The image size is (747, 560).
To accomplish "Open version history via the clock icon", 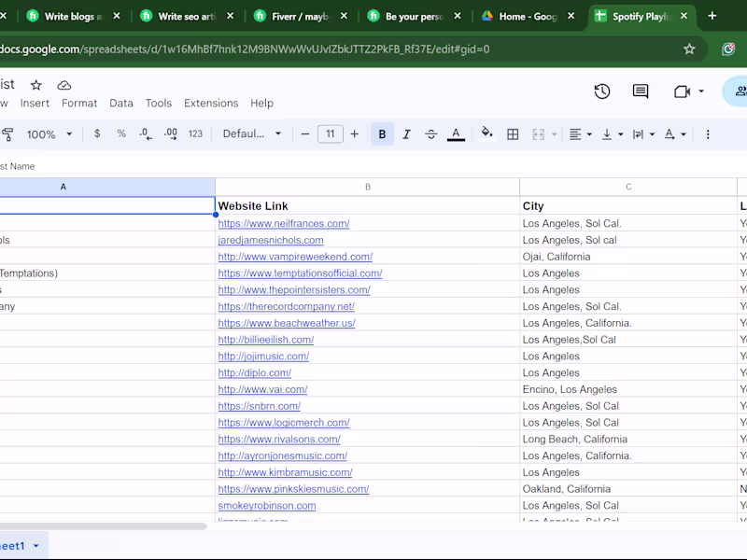I will pyautogui.click(x=602, y=91).
